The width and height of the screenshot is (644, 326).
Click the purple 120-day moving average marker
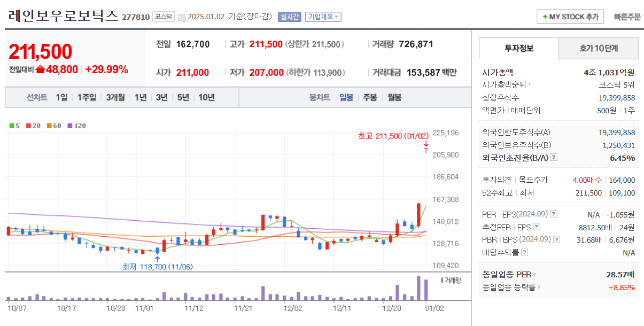69,126
